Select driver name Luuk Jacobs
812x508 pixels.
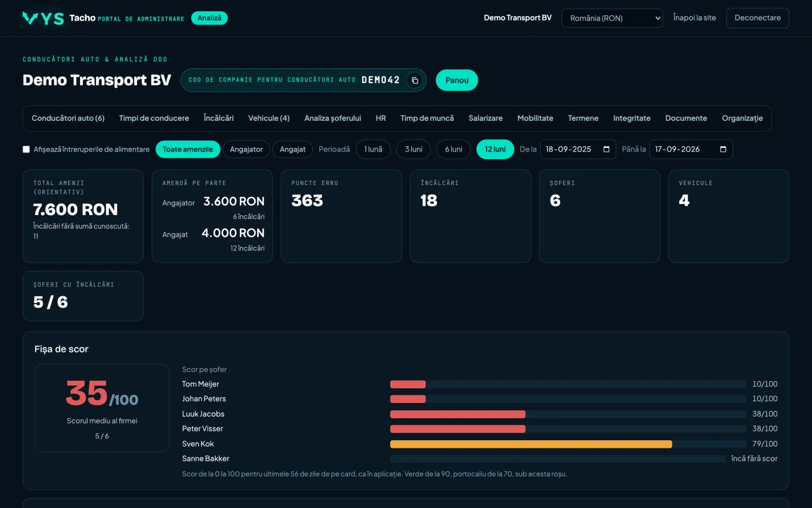[x=203, y=414]
